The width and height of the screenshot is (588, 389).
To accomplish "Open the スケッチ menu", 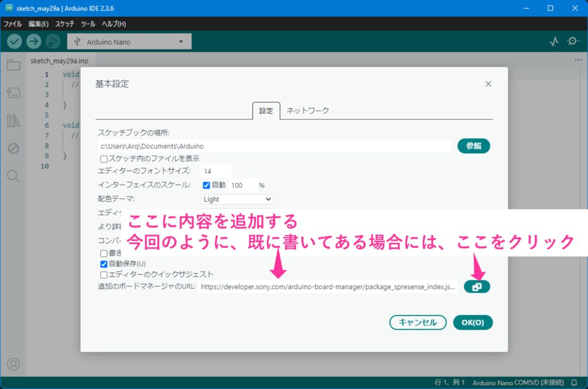I will [x=65, y=24].
